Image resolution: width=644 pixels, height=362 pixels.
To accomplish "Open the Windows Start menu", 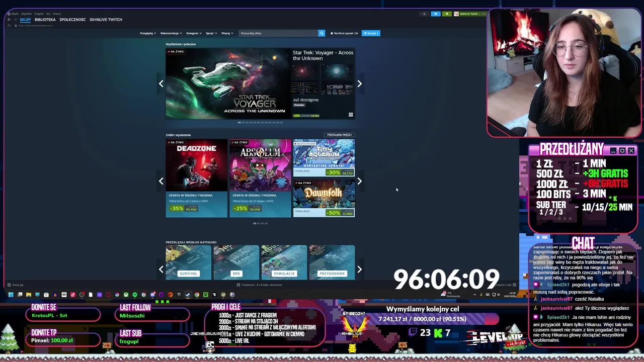I will coord(11,295).
